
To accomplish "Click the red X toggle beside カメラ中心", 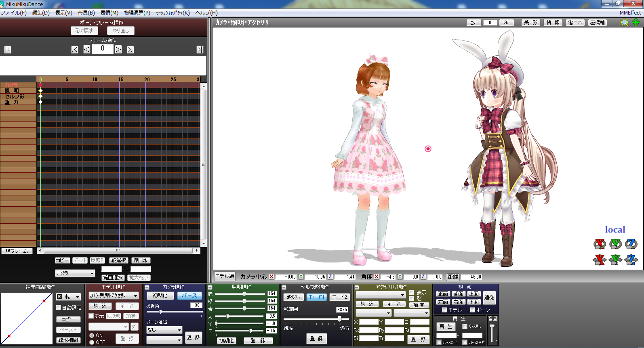I will click(271, 277).
